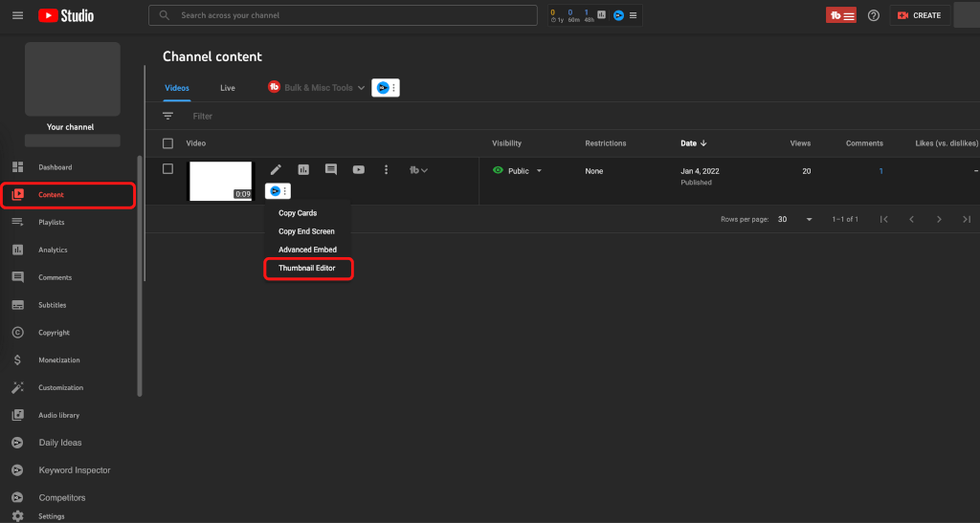Click the view on YouTube icon
Screen dimensions: 980x523
(359, 170)
